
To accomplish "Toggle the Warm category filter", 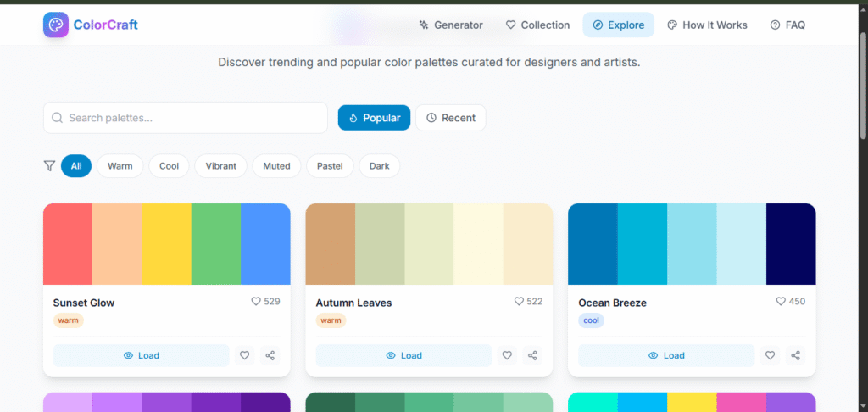I will 120,166.
